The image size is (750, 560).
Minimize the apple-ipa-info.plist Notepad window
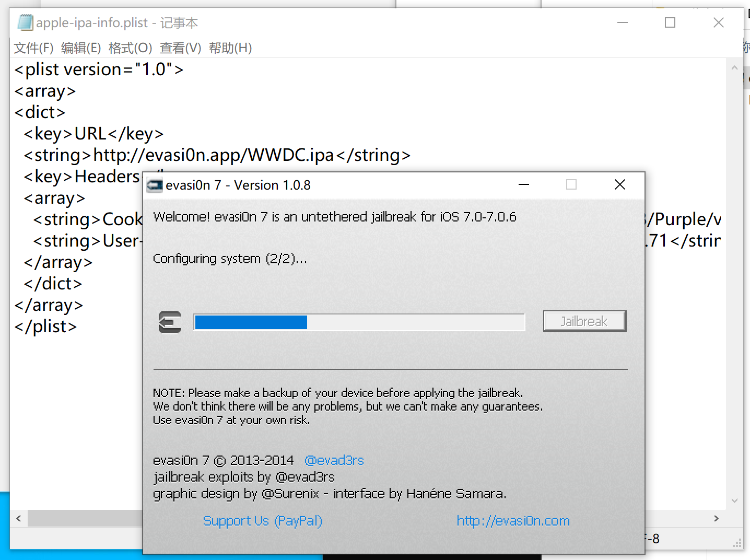pos(622,22)
